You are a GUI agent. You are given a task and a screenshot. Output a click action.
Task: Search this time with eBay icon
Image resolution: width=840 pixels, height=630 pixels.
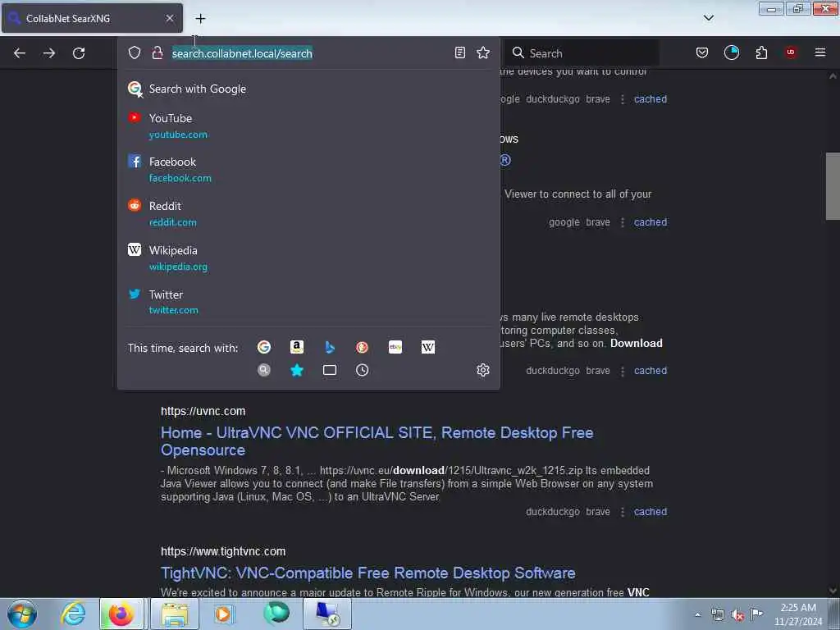tap(395, 347)
